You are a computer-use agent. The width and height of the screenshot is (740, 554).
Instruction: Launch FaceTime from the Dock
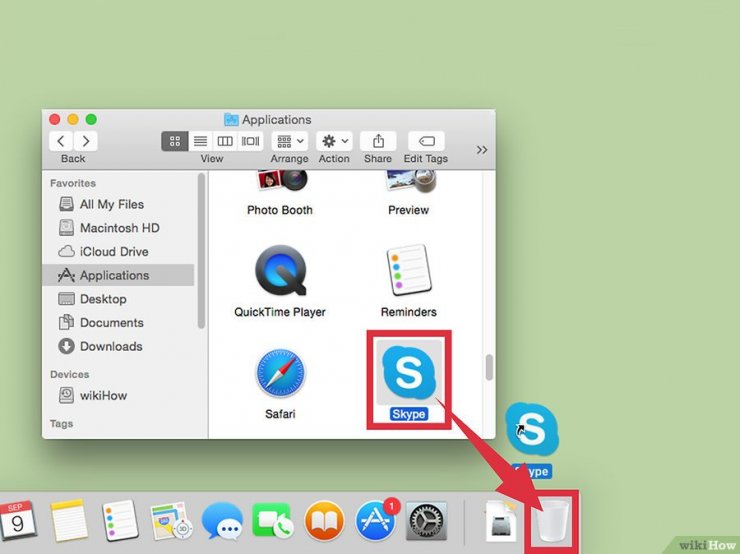point(272,522)
